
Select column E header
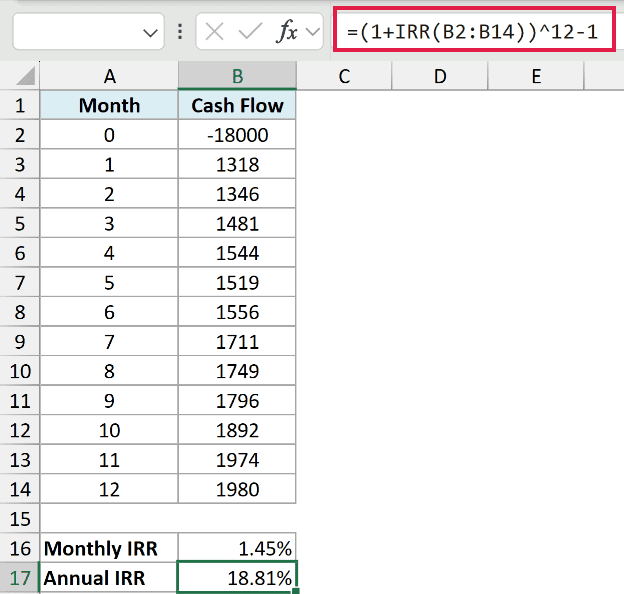click(x=536, y=76)
